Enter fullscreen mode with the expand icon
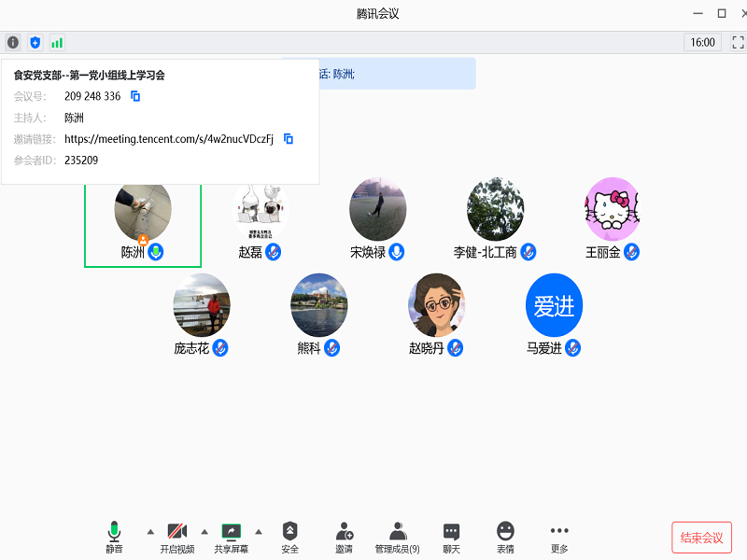 click(x=738, y=42)
